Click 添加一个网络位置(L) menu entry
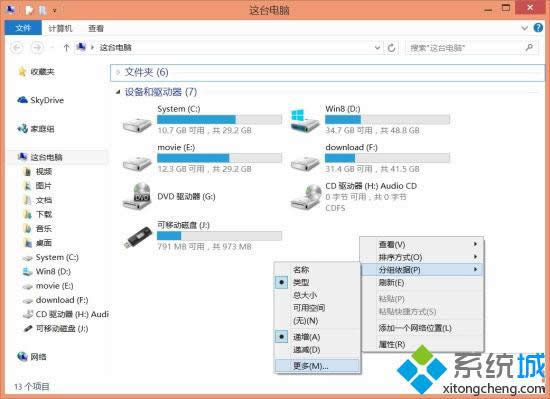550x399 pixels. [x=422, y=328]
